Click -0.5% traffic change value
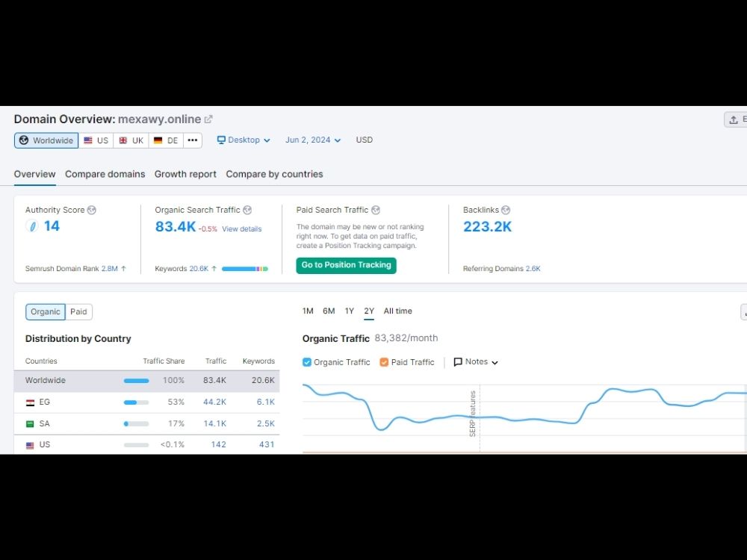This screenshot has height=560, width=747. pyautogui.click(x=208, y=229)
